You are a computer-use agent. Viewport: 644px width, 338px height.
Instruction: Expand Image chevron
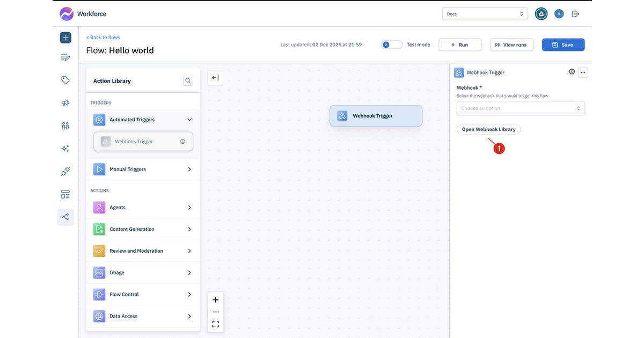[x=189, y=273]
